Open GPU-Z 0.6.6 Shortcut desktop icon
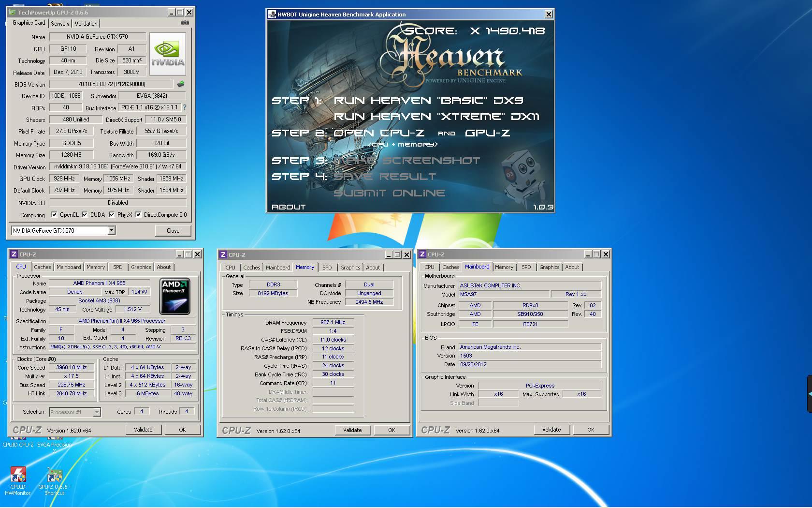 pos(55,481)
